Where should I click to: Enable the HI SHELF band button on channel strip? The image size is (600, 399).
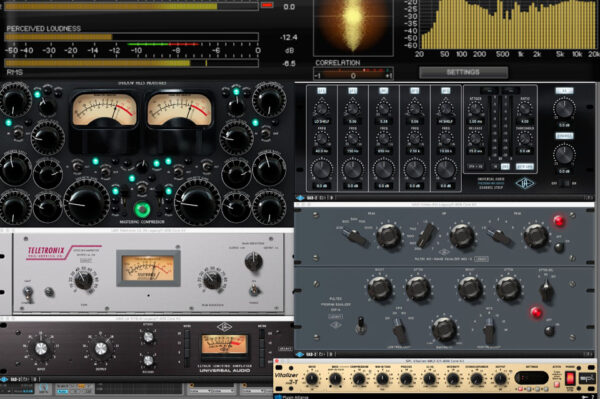tap(445, 91)
